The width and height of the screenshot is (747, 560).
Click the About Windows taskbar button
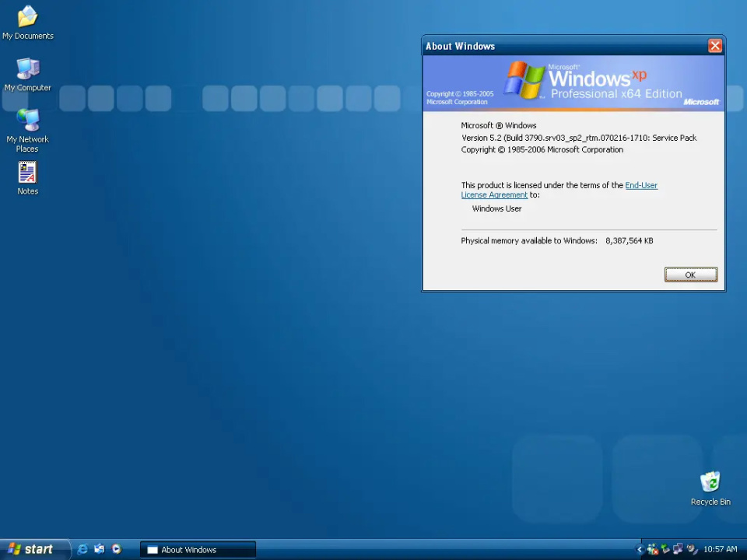coord(198,550)
